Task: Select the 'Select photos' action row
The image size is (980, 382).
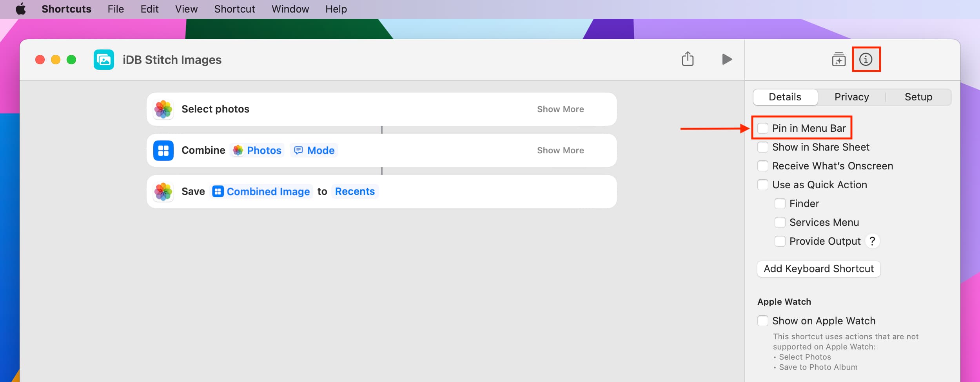Action: point(381,109)
